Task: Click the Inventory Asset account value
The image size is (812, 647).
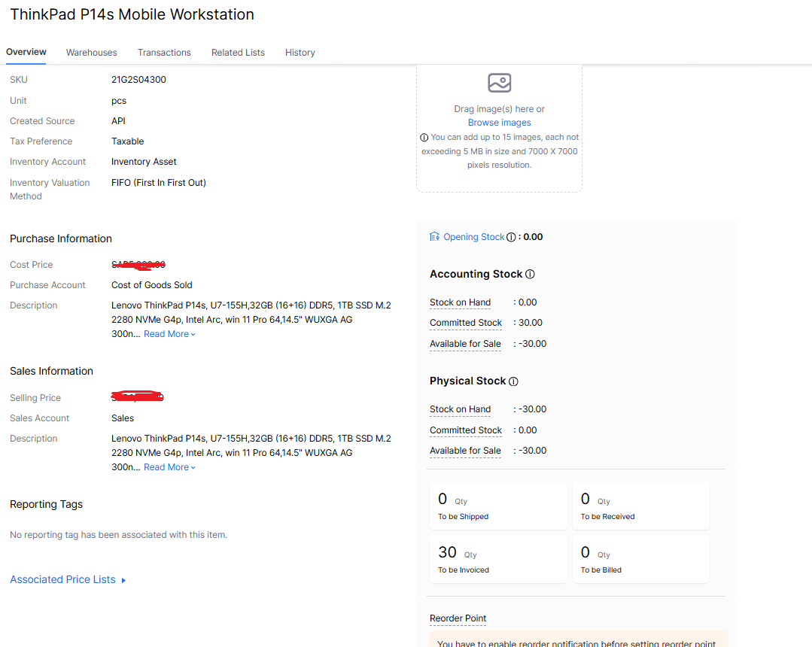Action: click(144, 162)
